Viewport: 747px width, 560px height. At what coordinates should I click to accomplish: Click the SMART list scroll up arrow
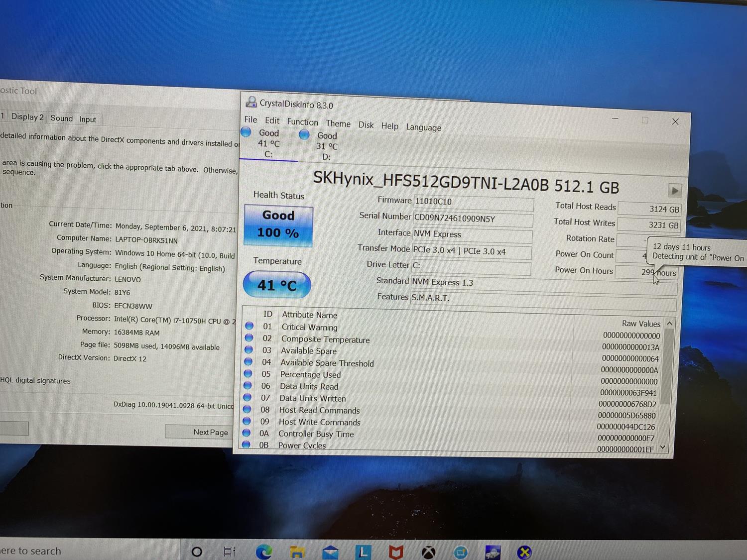point(669,323)
